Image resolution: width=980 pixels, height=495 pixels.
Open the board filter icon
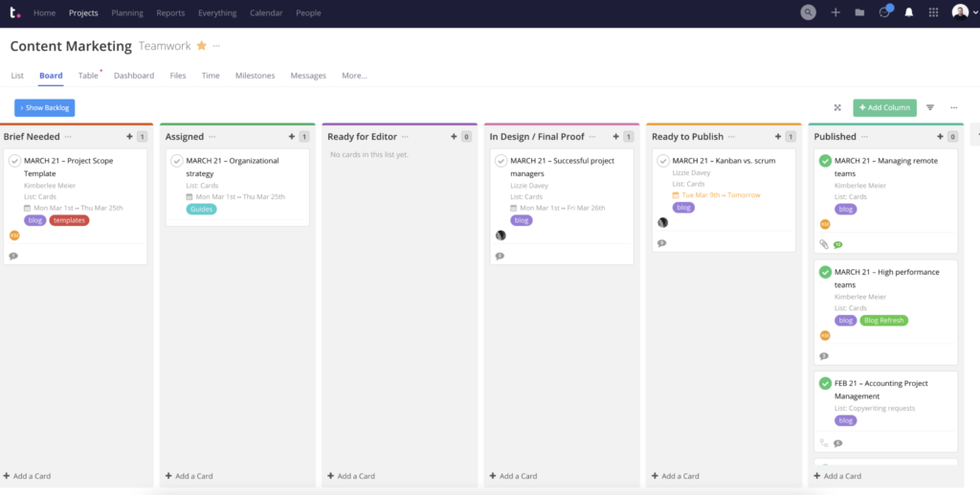(x=929, y=108)
